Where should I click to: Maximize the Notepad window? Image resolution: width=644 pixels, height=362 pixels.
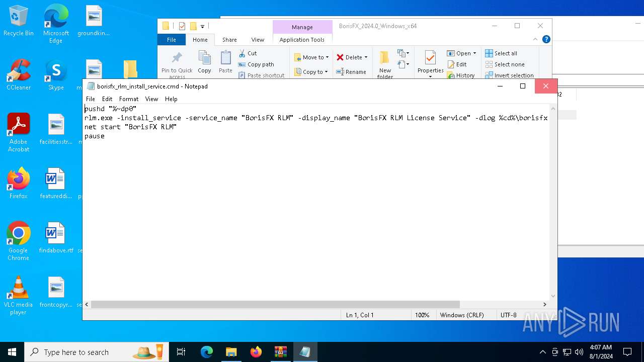pos(522,86)
